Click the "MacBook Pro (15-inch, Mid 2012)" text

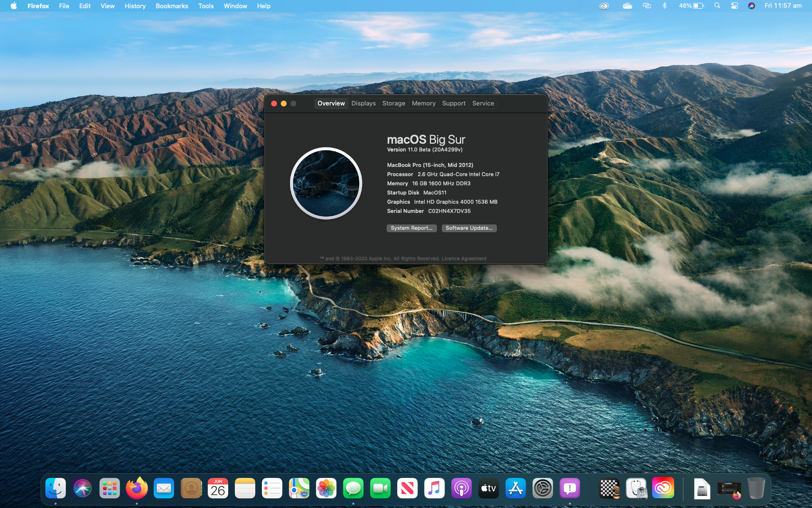(430, 165)
